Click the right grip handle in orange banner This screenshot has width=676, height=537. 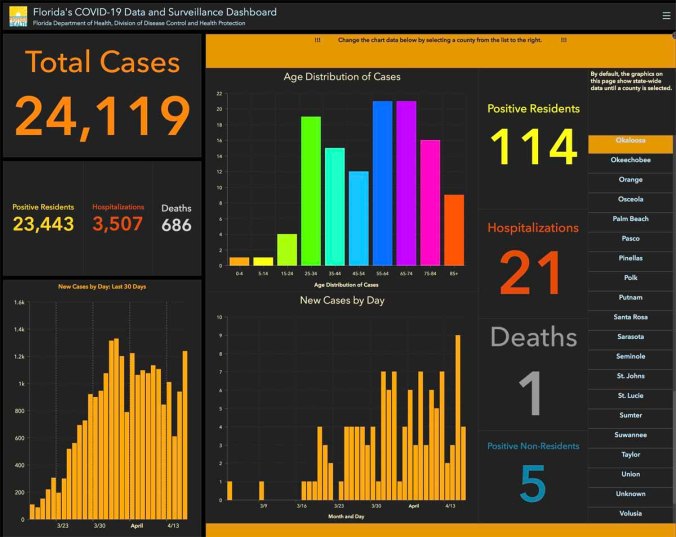(563, 41)
